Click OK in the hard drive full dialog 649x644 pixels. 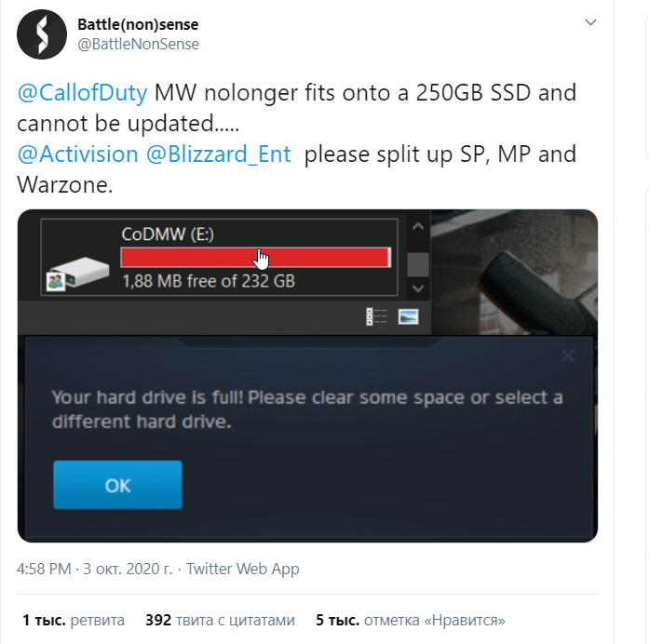tap(117, 485)
